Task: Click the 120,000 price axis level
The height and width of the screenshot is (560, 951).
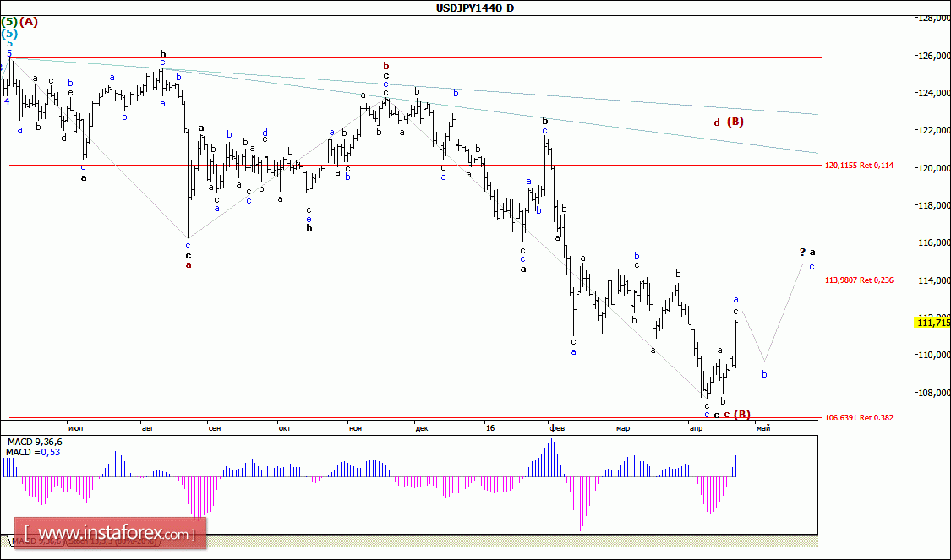Action: click(x=935, y=168)
